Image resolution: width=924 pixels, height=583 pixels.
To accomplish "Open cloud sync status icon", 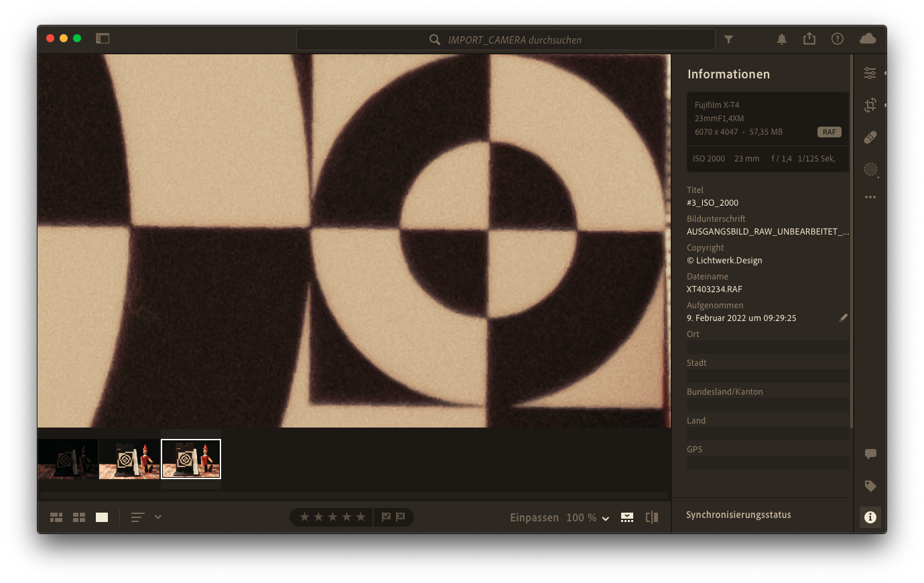I will pyautogui.click(x=867, y=39).
